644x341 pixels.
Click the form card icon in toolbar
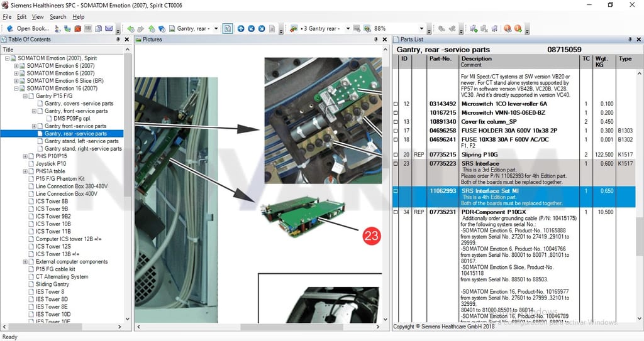tap(88, 28)
